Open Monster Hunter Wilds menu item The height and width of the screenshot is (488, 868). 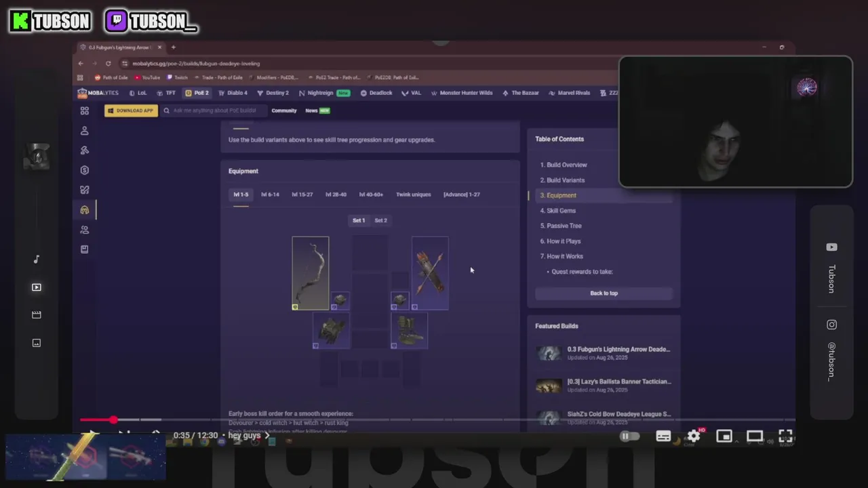[x=461, y=93]
